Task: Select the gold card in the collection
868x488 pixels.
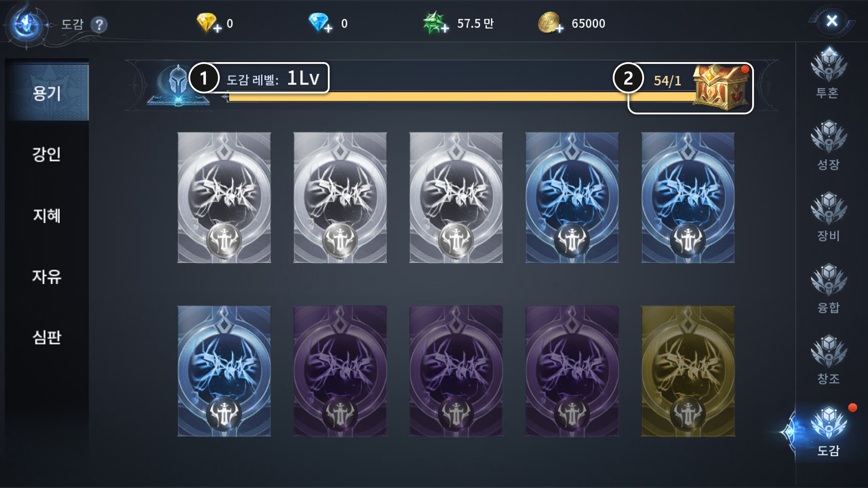Action: (x=688, y=371)
